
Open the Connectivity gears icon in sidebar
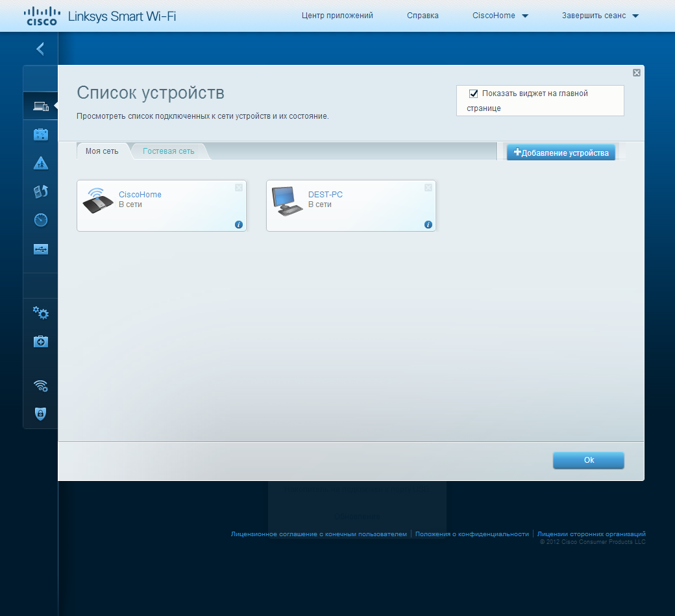pyautogui.click(x=41, y=313)
